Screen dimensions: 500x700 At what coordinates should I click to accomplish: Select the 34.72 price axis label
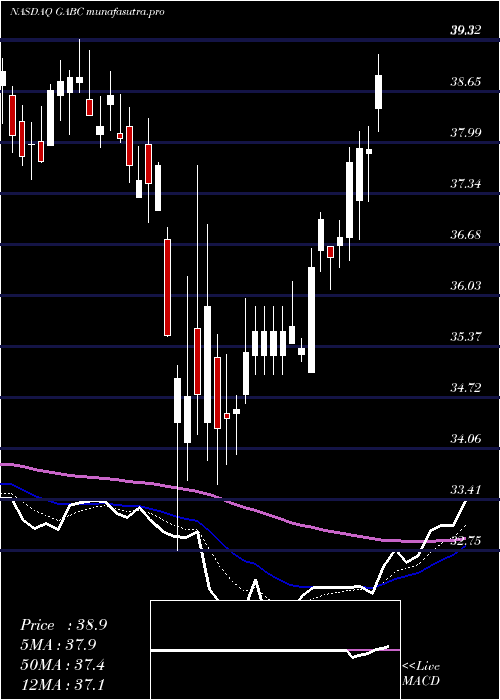click(466, 388)
